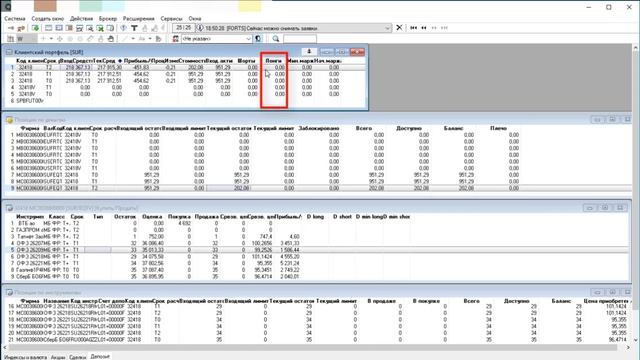The height and width of the screenshot is (360, 640).
Task: Click the help question mark toolbar icon
Action: click(124, 28)
